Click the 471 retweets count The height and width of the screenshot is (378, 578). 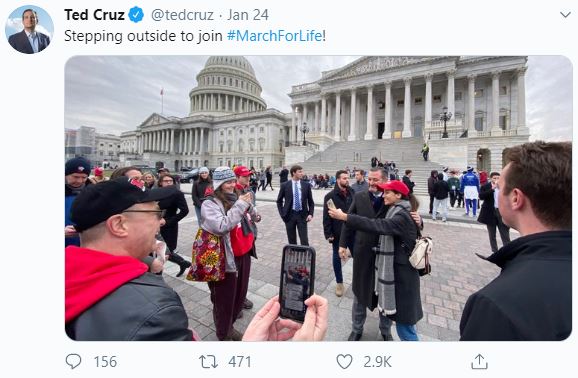coord(240,362)
